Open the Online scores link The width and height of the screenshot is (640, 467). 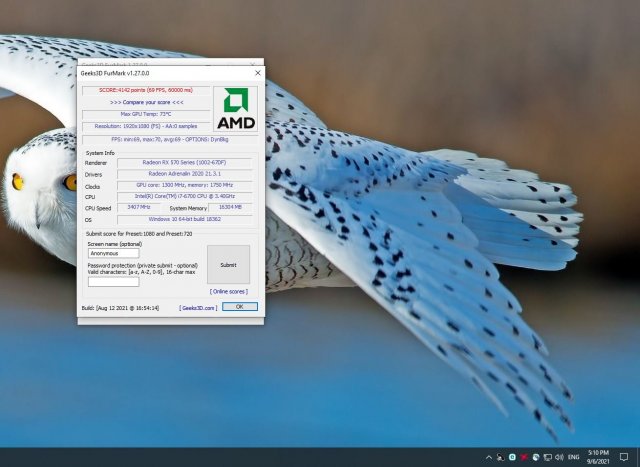pyautogui.click(x=229, y=291)
